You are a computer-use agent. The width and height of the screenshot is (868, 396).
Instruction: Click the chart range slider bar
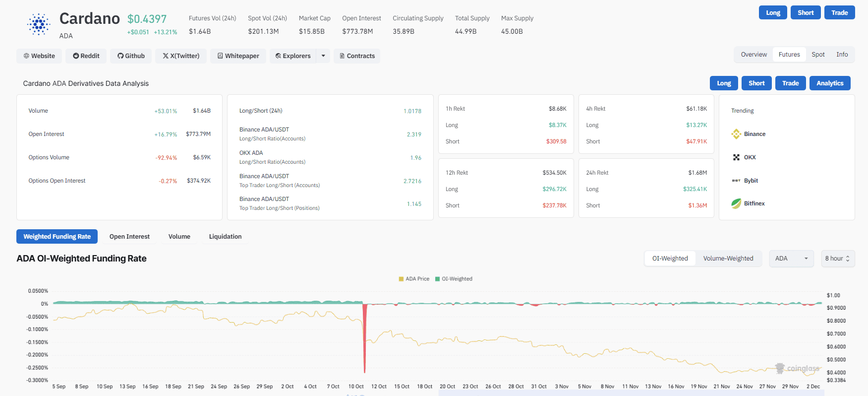pyautogui.click(x=631, y=393)
